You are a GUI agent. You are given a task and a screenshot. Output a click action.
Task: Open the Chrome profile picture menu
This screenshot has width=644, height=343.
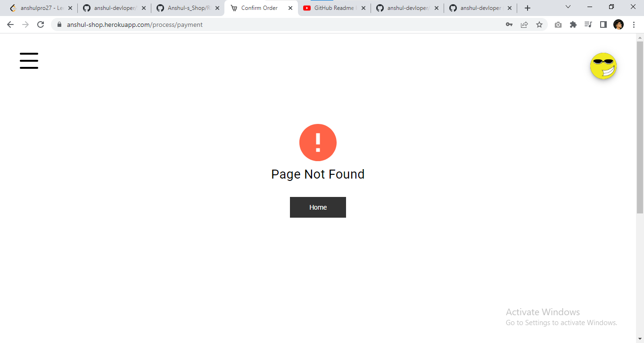[x=619, y=24]
